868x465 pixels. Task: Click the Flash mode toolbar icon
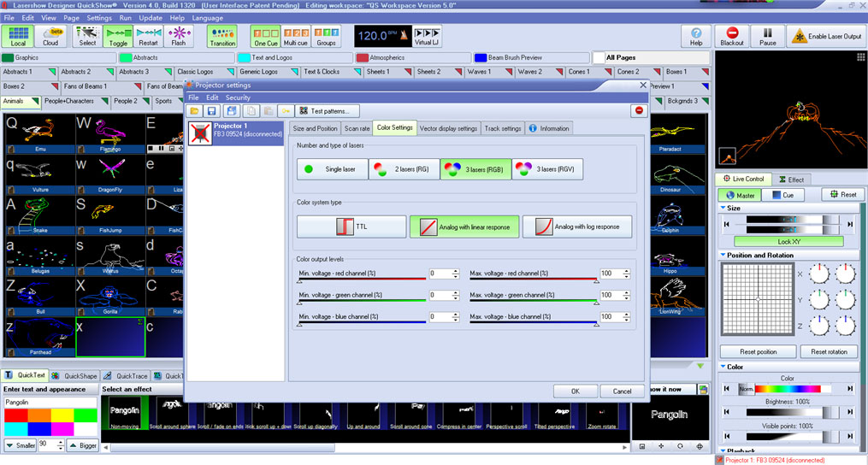(179, 36)
